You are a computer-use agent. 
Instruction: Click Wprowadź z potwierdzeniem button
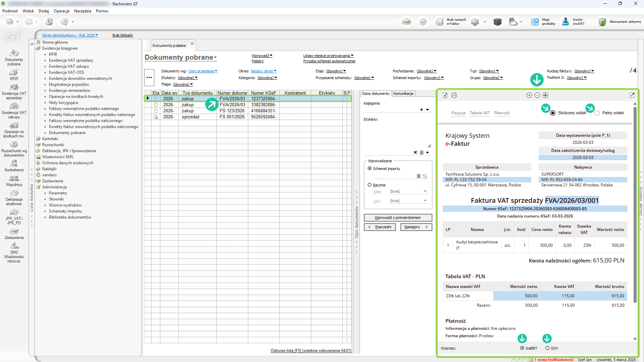tap(398, 218)
